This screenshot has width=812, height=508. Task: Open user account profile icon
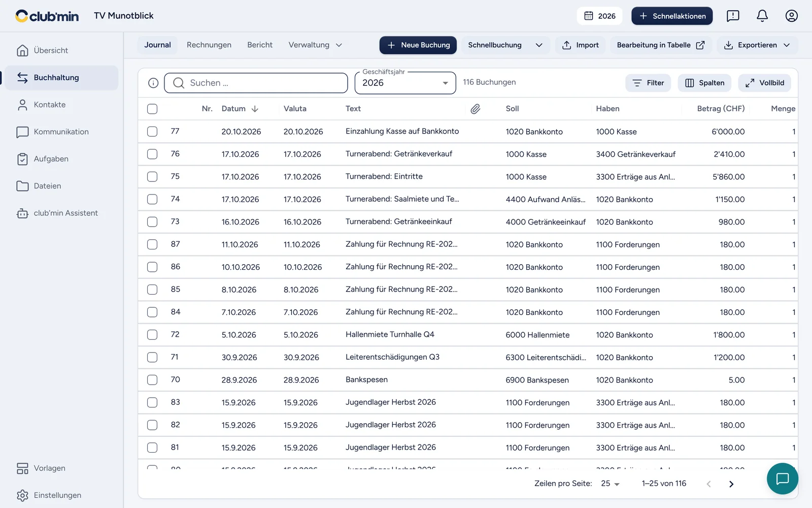pyautogui.click(x=791, y=16)
